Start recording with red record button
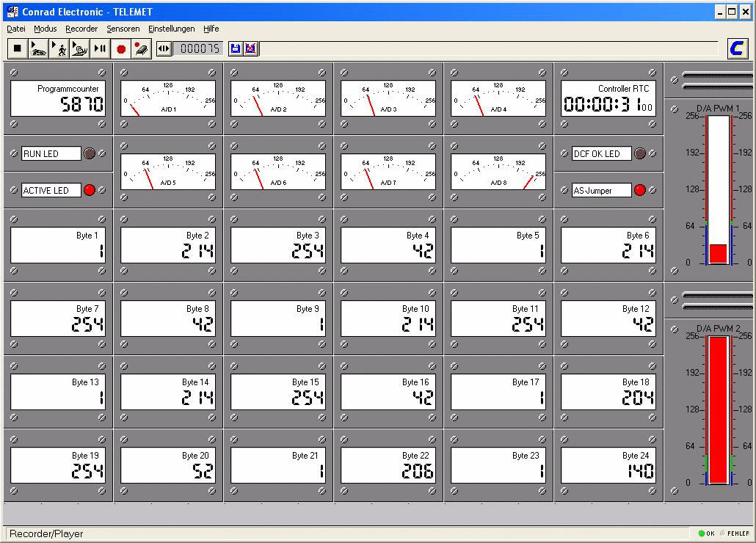Viewport: 756px width, 543px height. click(121, 48)
